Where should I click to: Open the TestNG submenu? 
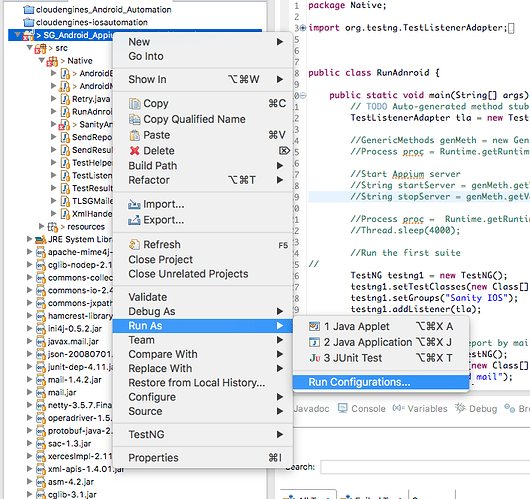[203, 434]
